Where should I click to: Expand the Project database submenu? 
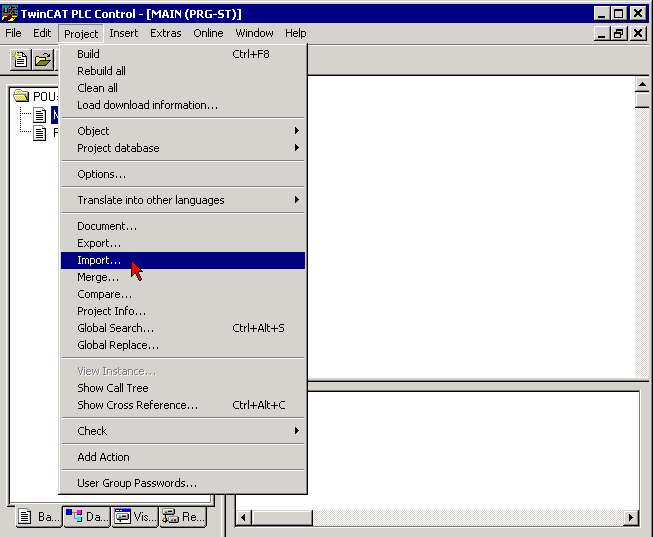click(183, 148)
